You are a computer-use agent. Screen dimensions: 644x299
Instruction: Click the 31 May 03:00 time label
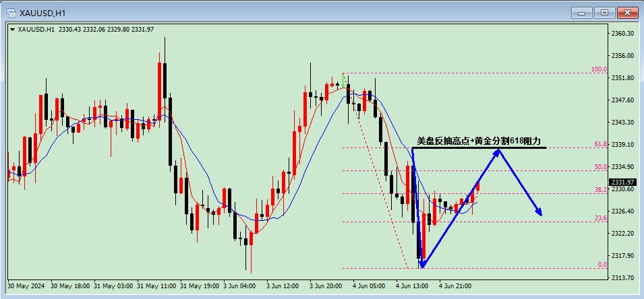(x=113, y=286)
